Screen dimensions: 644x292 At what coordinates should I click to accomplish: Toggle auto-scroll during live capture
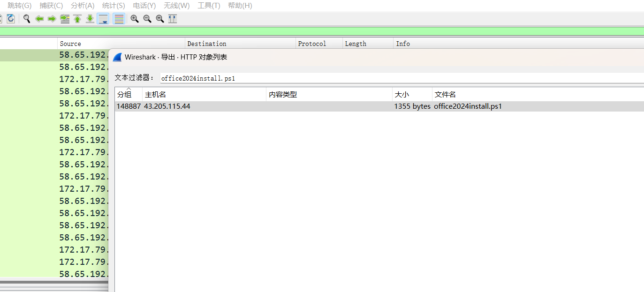point(103,19)
